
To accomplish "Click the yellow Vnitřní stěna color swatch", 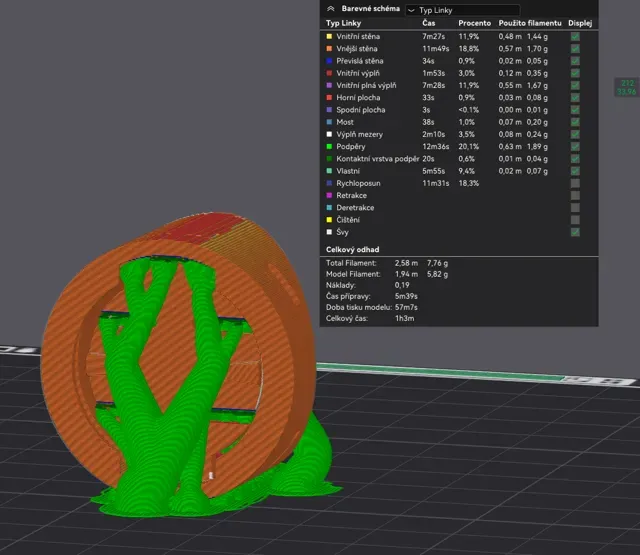I will (x=329, y=36).
